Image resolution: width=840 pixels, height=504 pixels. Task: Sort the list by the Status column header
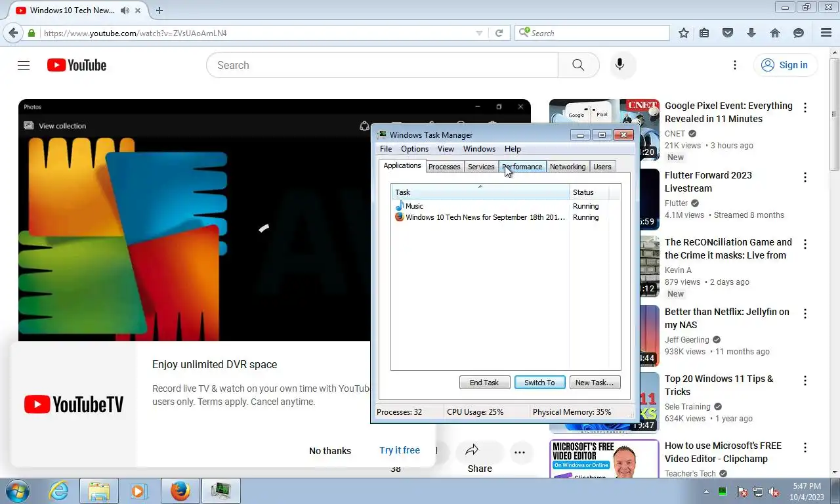pos(589,192)
